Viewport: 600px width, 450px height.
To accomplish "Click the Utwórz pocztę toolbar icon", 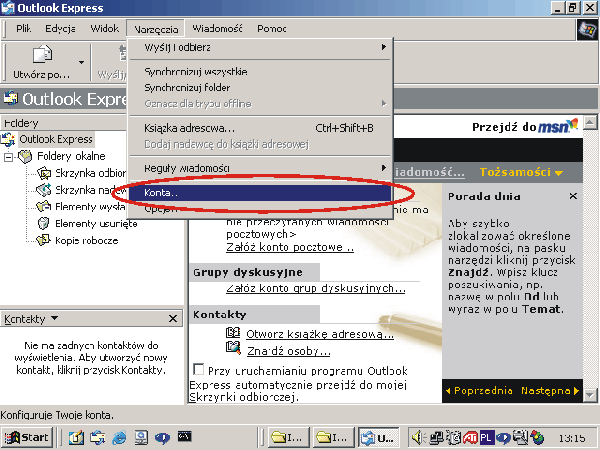I will click(x=42, y=56).
